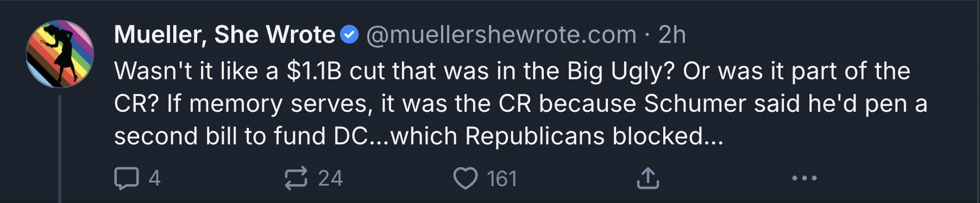This screenshot has height=203, width=980.
Task: Open the rainbow silhouette profile avatar
Action: pos(60,54)
